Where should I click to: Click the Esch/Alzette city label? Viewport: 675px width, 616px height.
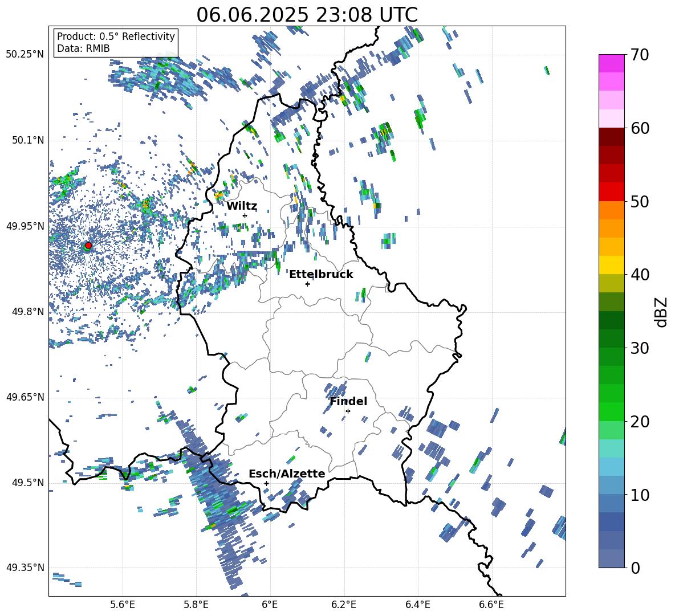[287, 474]
